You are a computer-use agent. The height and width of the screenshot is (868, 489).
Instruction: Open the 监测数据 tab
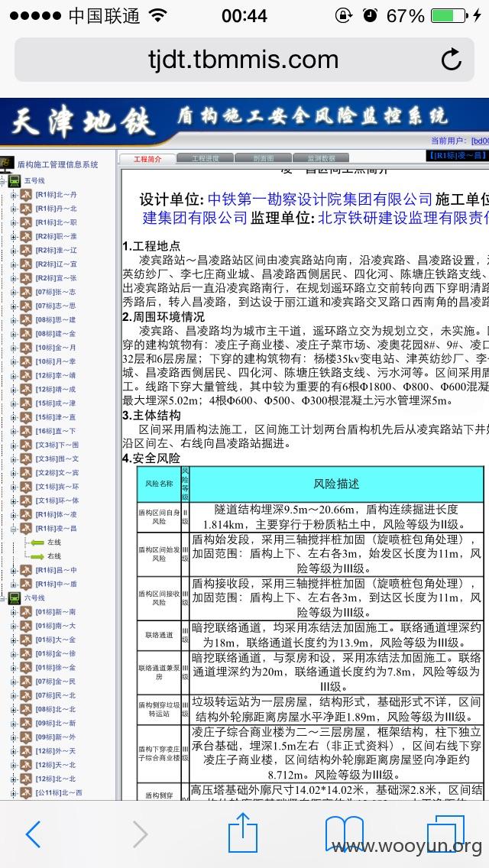(321, 158)
